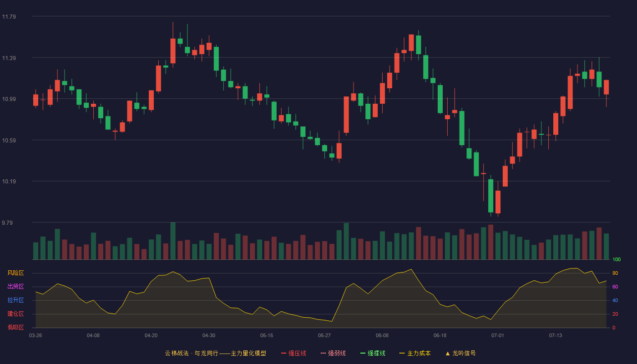Screen dimensions: 637x364
Task: Toggle 主力成本 legend text
Action: (x=419, y=353)
